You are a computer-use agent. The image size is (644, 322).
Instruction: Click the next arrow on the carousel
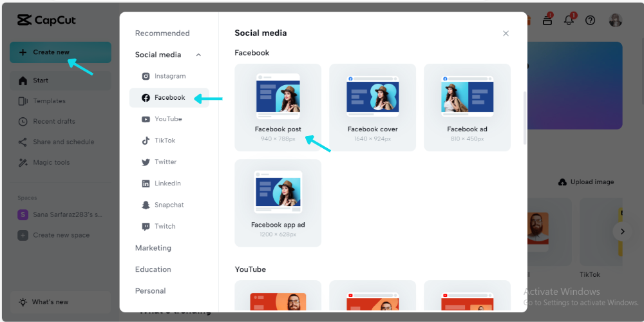pyautogui.click(x=622, y=232)
